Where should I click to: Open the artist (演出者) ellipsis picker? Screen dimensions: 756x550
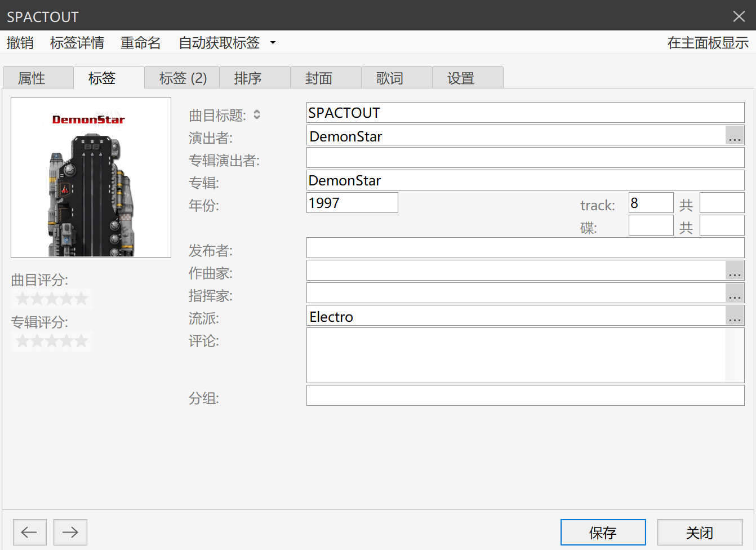(734, 136)
